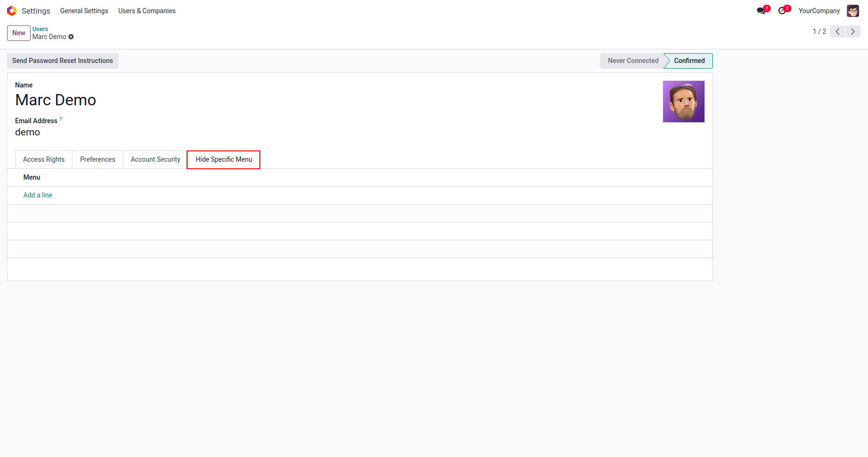
Task: Switch to the Preferences tab
Action: pos(97,159)
